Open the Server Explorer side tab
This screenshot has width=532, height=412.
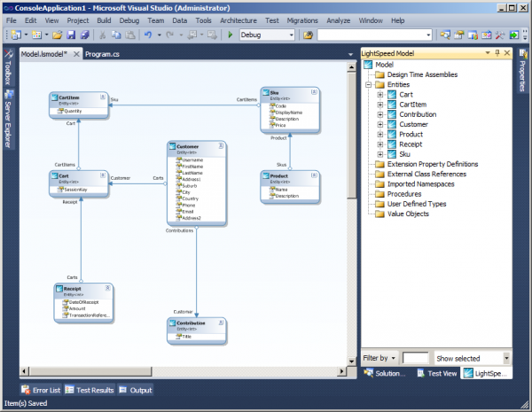click(8, 119)
